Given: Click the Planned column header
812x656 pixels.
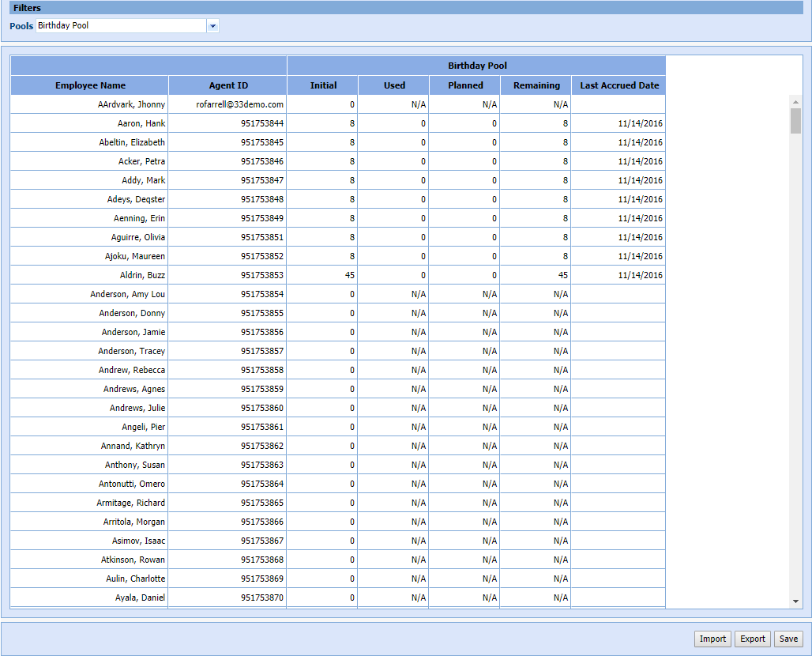Looking at the screenshot, I should click(x=465, y=85).
